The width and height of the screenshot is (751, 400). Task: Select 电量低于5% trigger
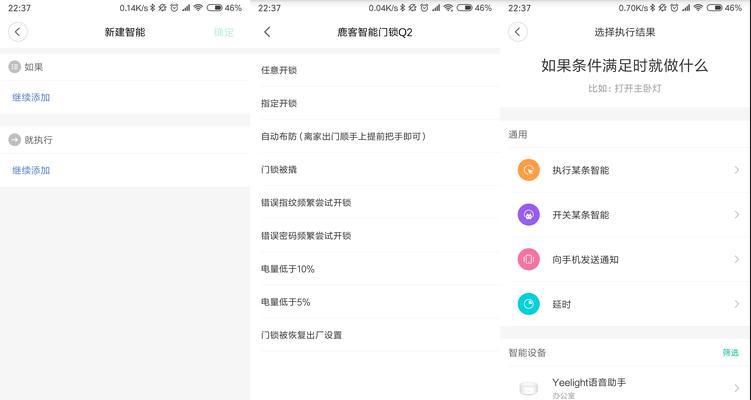[x=375, y=302]
